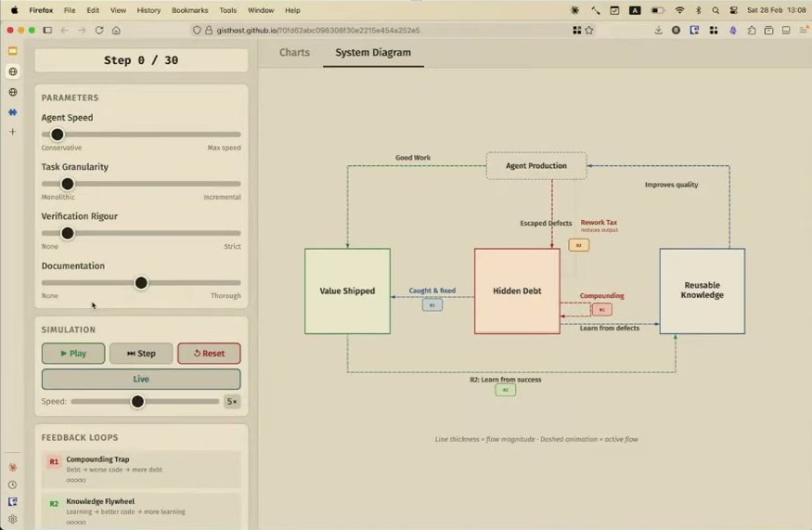This screenshot has width=812, height=530.
Task: Click the Caught & fixed label
Action: (432, 291)
